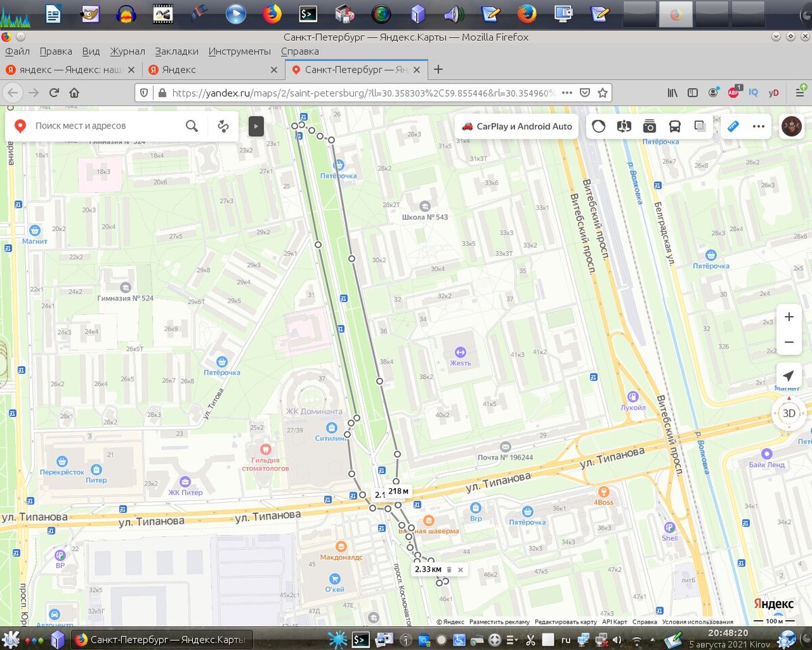This screenshot has height=650, width=812.
Task: Save page to Pocket
Action: pos(585,93)
